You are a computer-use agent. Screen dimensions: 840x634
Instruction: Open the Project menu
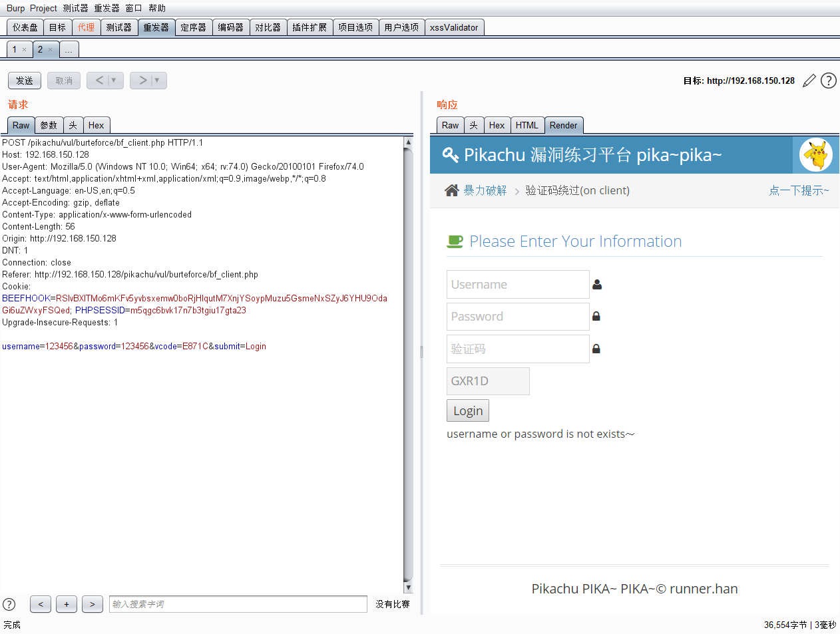pos(43,8)
